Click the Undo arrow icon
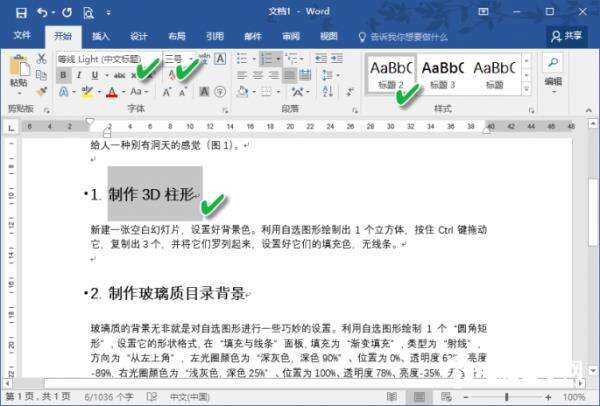600x406 pixels. click(42, 13)
